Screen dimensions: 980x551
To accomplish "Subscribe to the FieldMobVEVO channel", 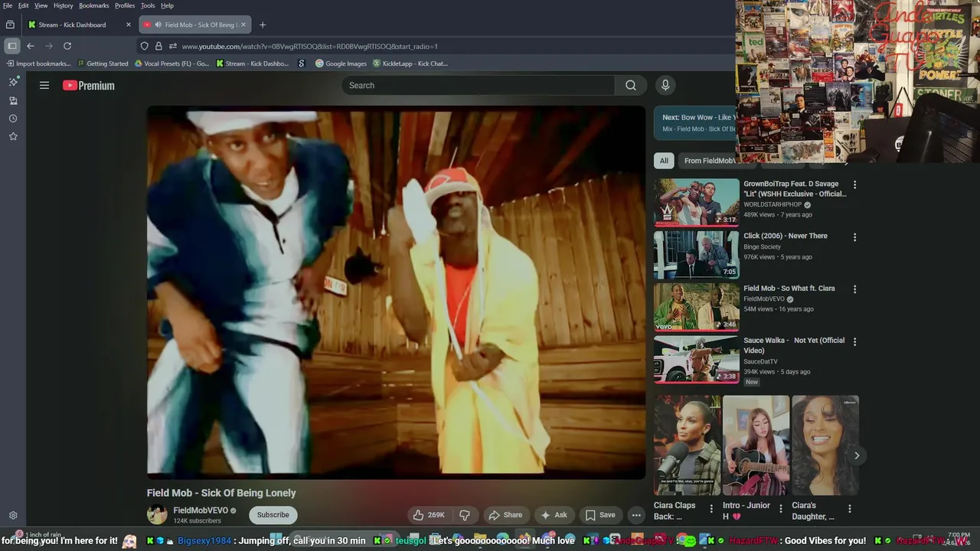I will [x=273, y=515].
